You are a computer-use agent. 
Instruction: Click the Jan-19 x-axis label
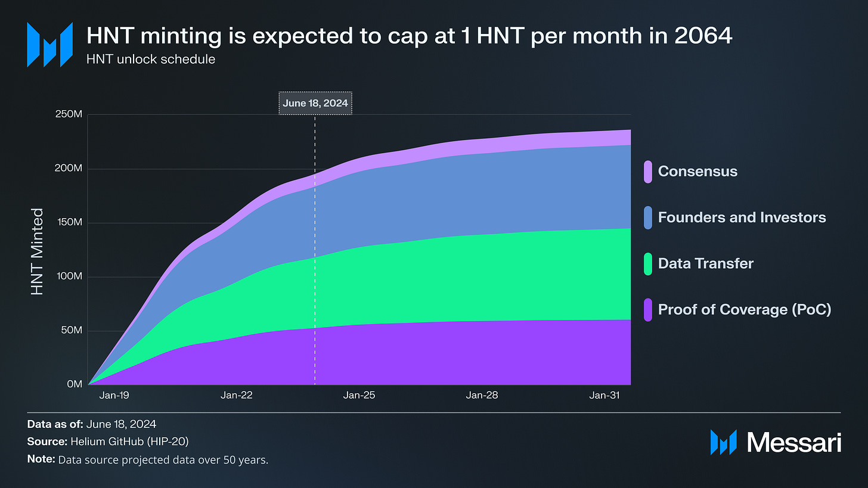click(114, 395)
